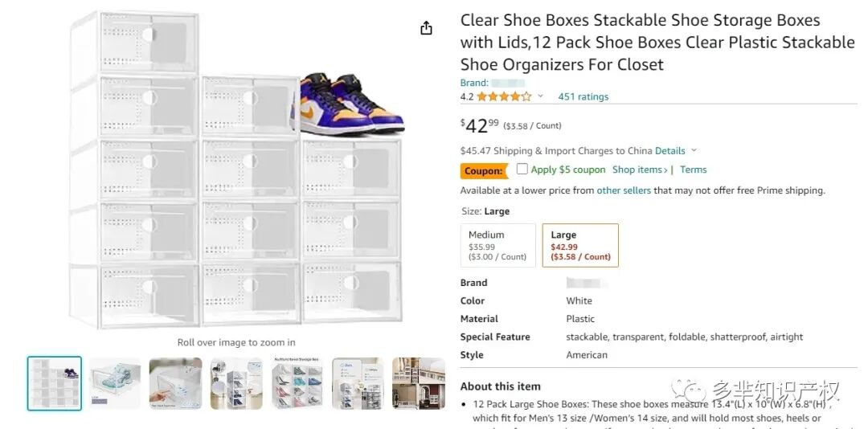Click Shop items link

click(x=639, y=170)
